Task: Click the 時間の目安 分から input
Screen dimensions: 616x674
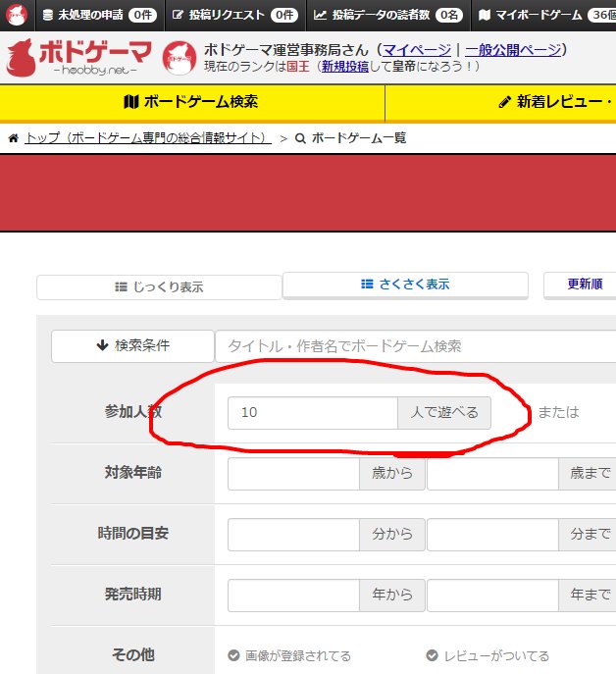Action: tap(293, 535)
